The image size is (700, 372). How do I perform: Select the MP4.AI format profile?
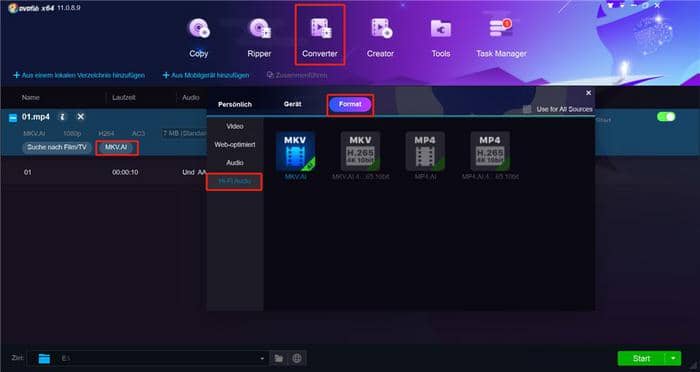[x=425, y=156]
